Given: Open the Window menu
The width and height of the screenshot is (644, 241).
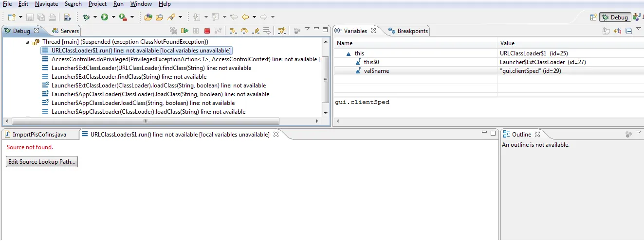Looking at the screenshot, I should point(141,4).
